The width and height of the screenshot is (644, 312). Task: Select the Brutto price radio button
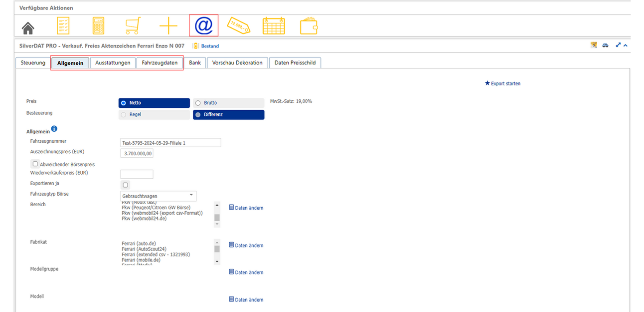pos(198,103)
